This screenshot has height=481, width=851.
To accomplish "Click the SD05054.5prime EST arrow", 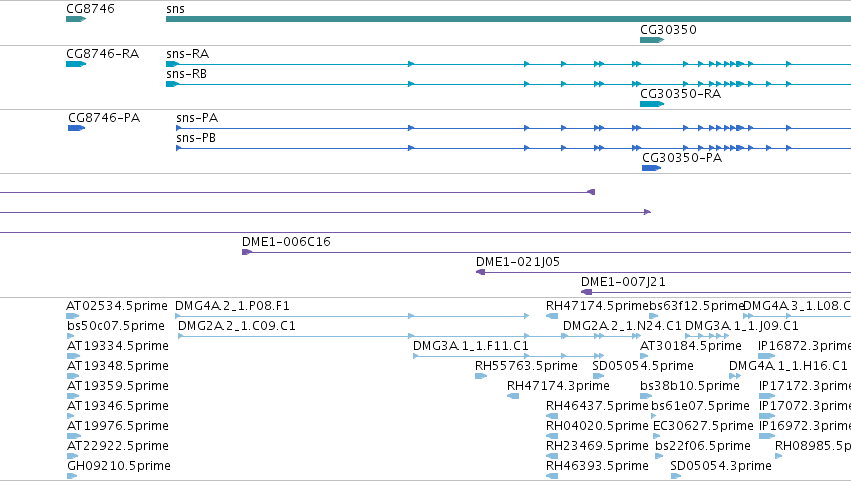I will click(598, 376).
